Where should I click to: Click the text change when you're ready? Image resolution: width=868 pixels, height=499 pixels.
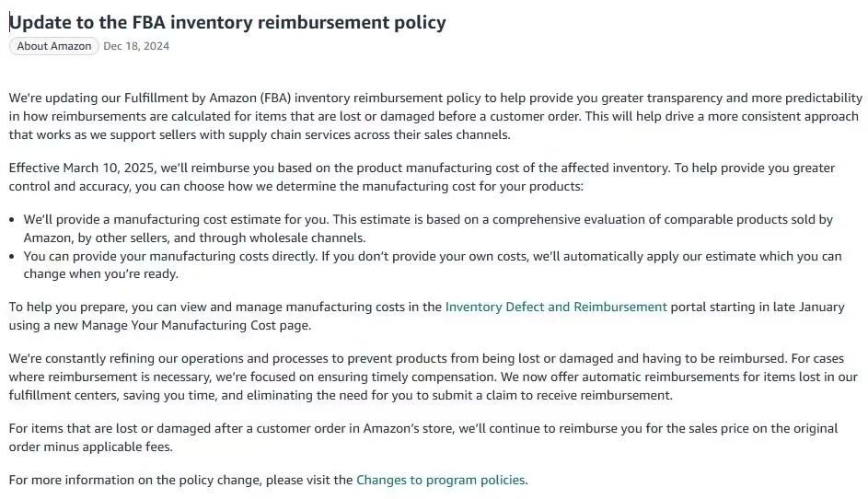(100, 274)
